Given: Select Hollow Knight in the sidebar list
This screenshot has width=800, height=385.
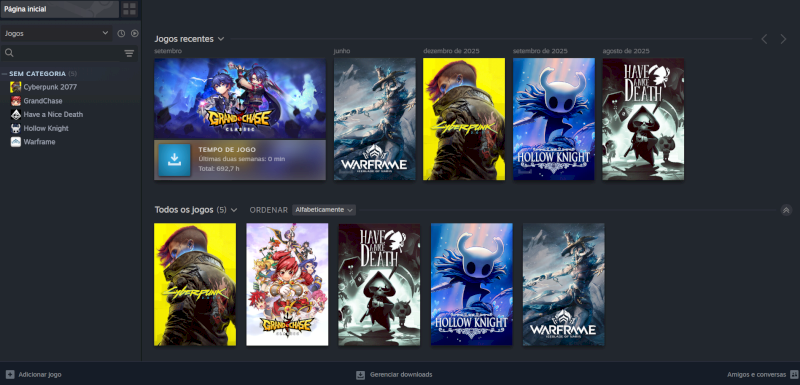Looking at the screenshot, I should click(46, 129).
